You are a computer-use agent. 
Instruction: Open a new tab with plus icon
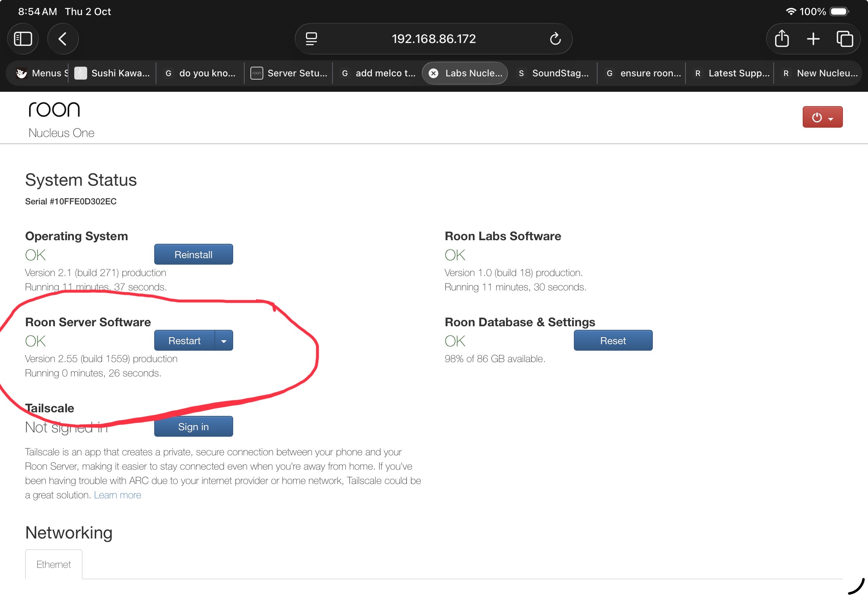(813, 39)
